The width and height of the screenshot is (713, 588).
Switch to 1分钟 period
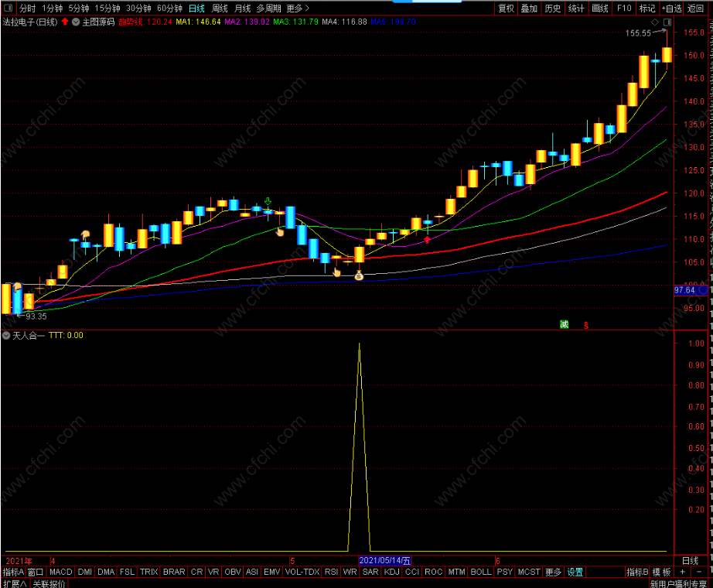click(x=53, y=9)
